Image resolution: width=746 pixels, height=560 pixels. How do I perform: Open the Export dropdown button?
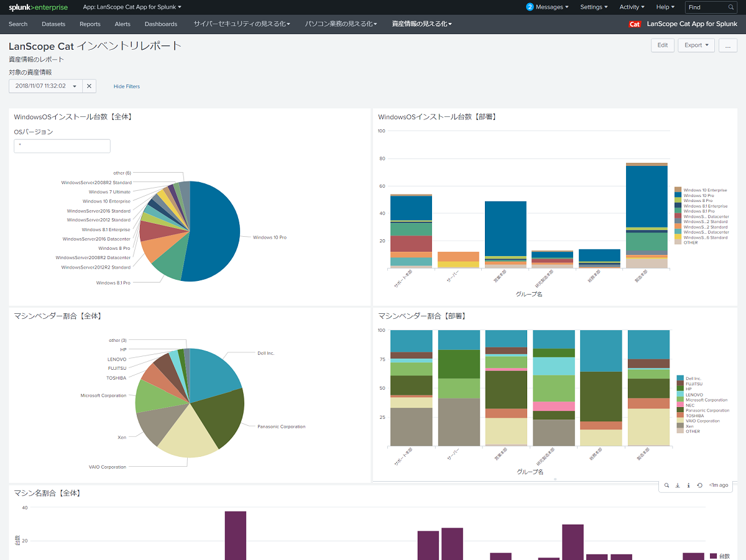click(696, 45)
